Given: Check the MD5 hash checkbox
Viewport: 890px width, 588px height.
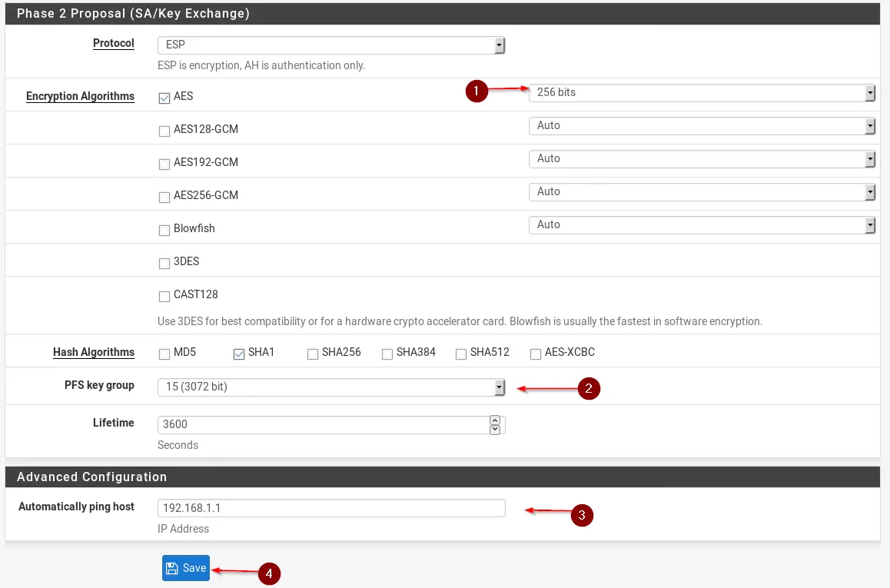Looking at the screenshot, I should click(x=164, y=354).
